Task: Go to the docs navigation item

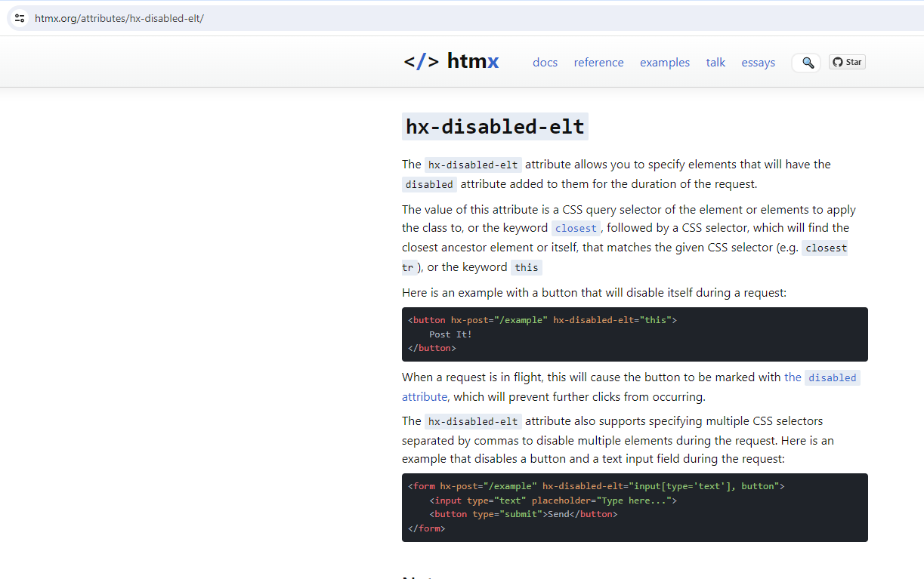Action: click(x=545, y=63)
